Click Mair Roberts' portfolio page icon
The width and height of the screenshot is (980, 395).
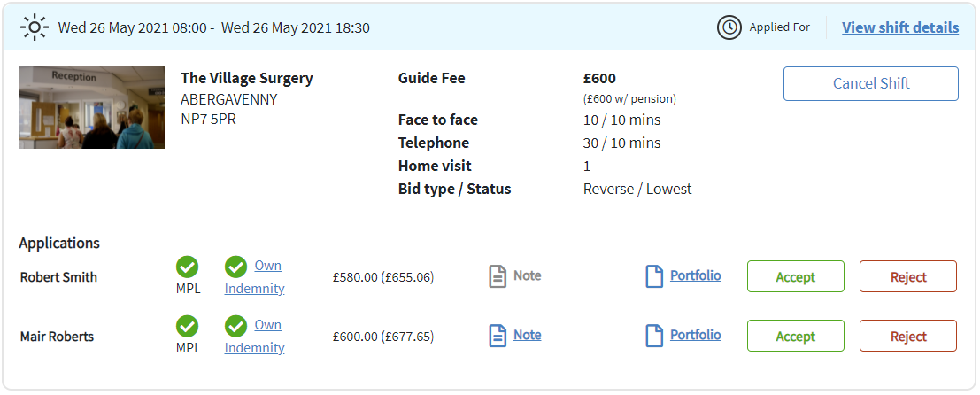tap(653, 336)
